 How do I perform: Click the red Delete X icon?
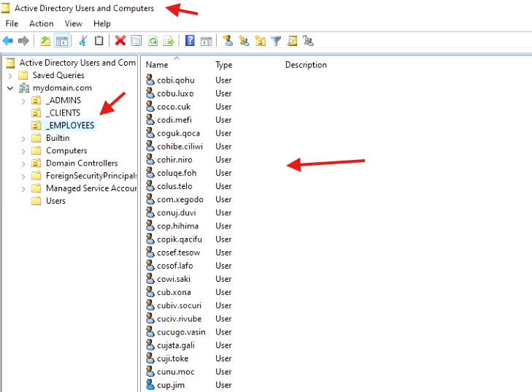[x=120, y=41]
